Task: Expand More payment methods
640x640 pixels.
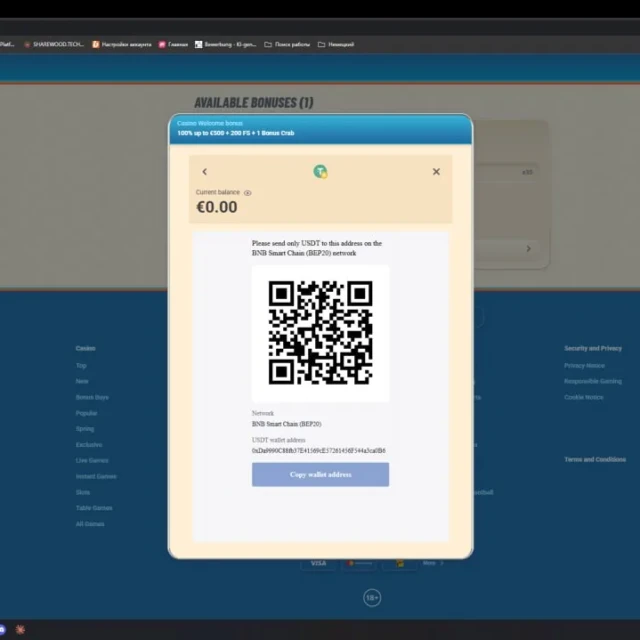Action: click(x=433, y=563)
